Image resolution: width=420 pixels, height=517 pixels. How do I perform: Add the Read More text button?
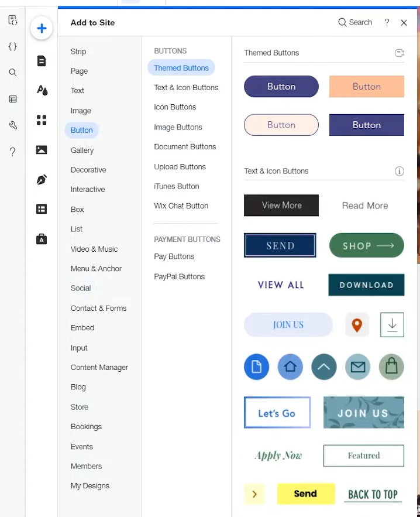pos(365,206)
